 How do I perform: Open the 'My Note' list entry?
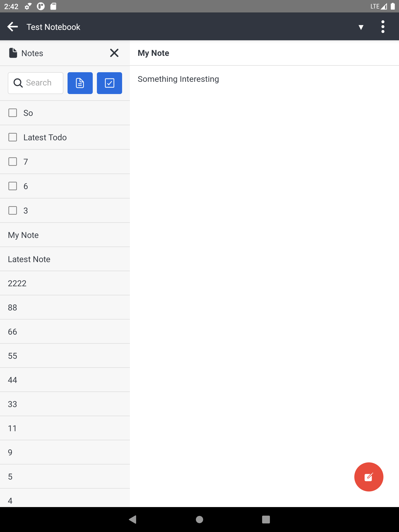23,235
